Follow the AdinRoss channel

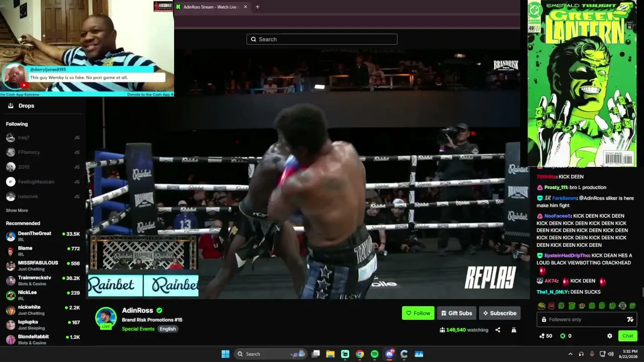pyautogui.click(x=418, y=313)
